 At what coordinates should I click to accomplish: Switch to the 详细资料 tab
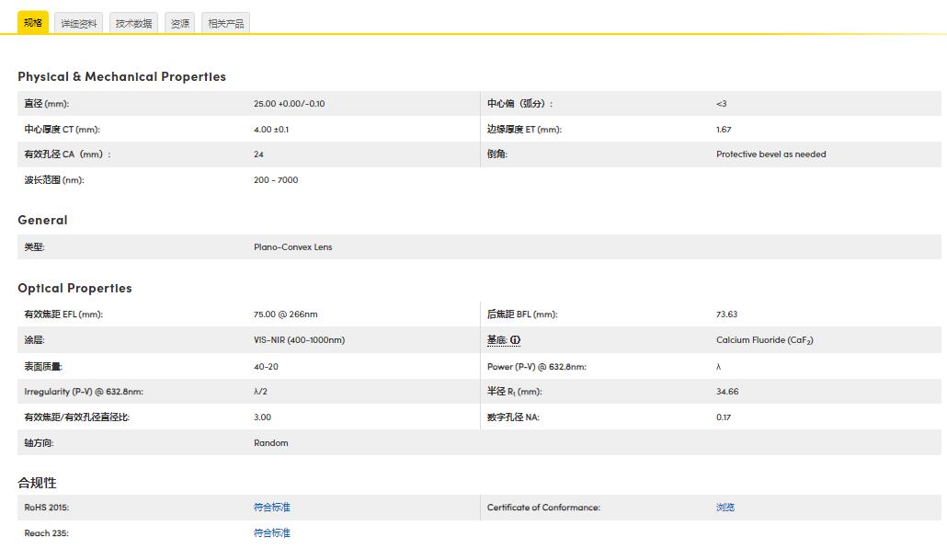[x=79, y=24]
